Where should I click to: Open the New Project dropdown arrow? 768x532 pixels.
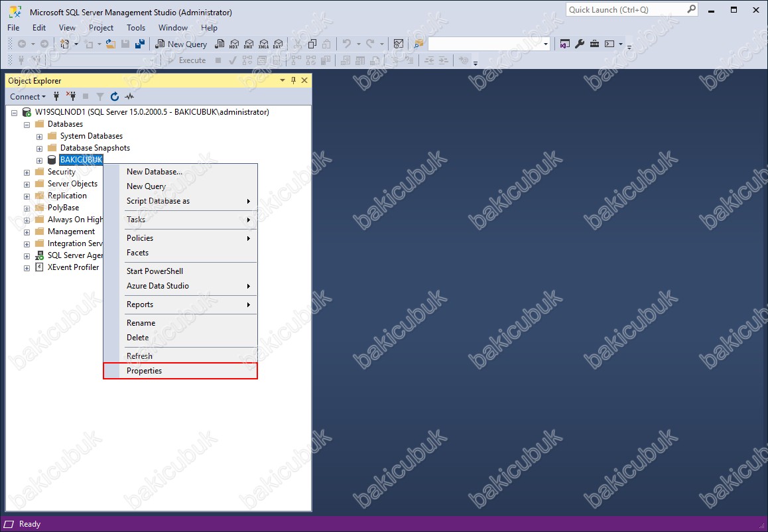(x=76, y=44)
